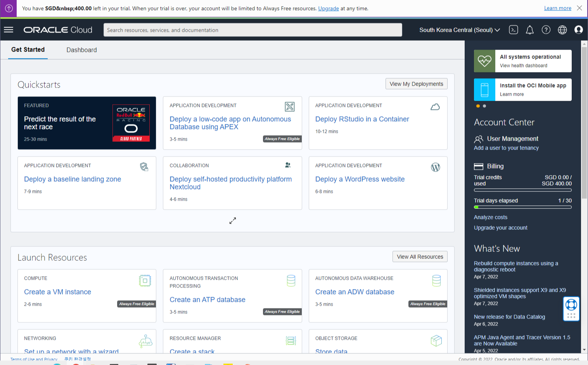This screenshot has width=588, height=365.
Task: Click View My Deployments button
Action: tap(416, 84)
